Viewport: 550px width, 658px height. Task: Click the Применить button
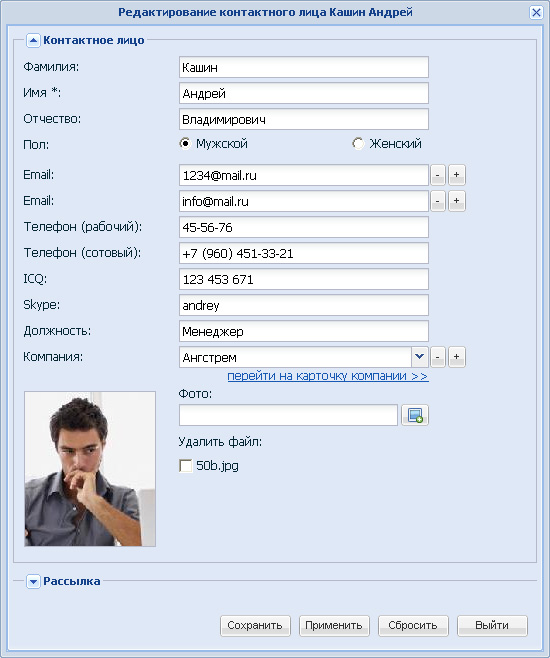(334, 626)
